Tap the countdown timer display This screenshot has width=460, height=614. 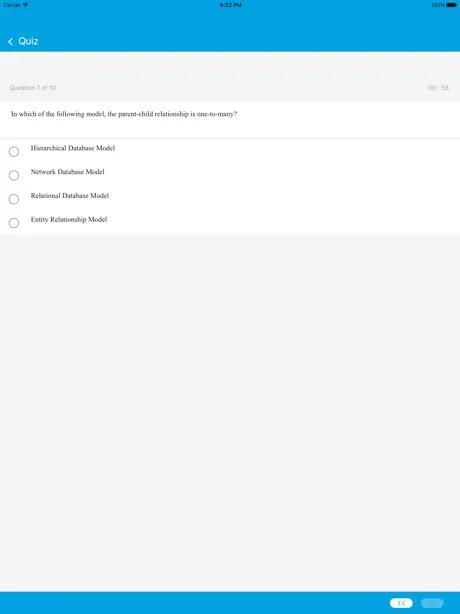(438, 88)
